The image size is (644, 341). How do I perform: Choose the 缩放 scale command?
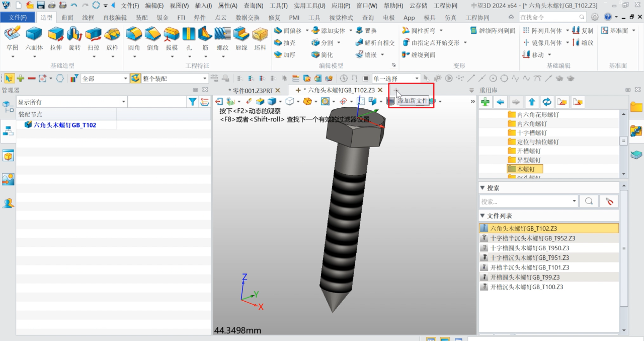click(583, 43)
